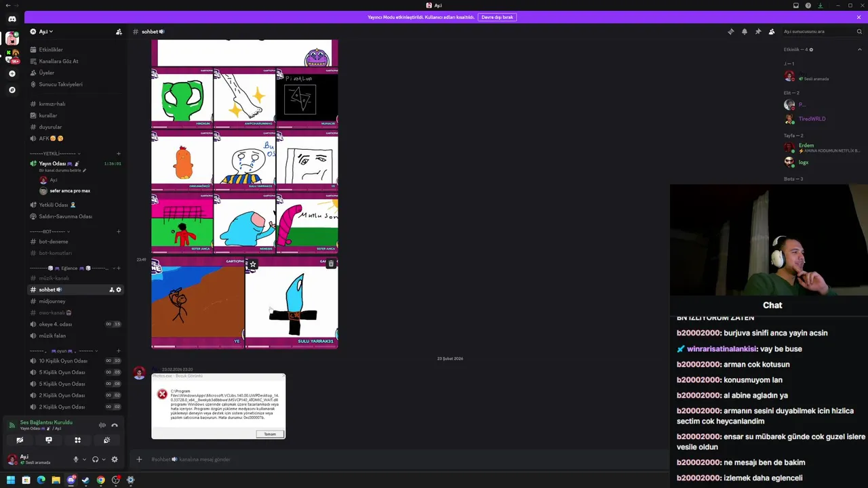Toggle noise suppression waveform icon
Screen dimensions: 868x488
[102, 425]
